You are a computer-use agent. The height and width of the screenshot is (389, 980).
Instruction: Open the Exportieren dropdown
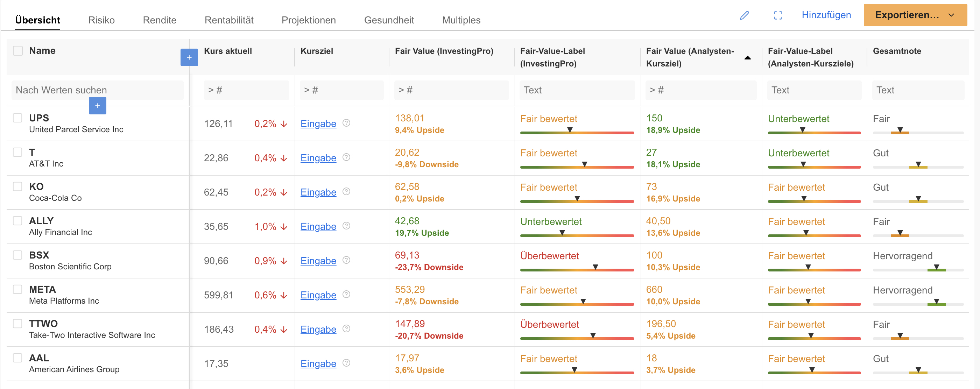click(915, 15)
